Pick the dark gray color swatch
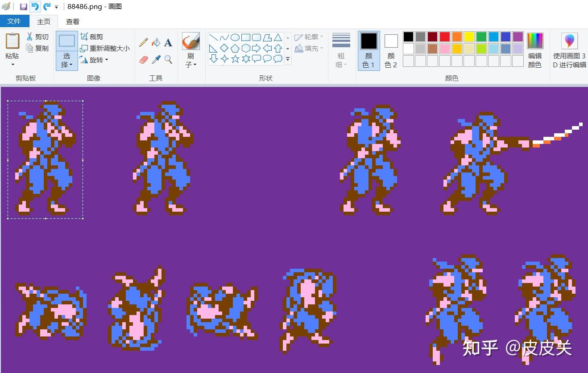Viewport: 588px width, 373px height. click(420, 37)
